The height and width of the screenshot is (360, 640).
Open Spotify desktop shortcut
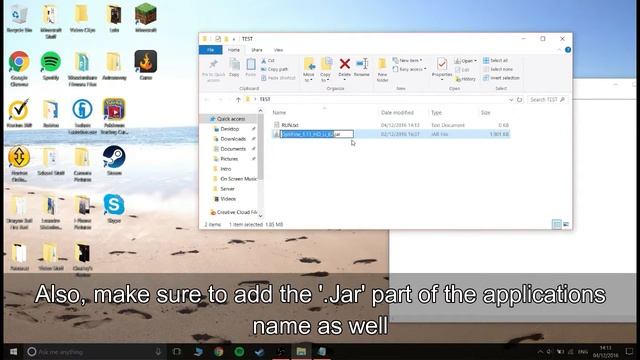point(51,65)
